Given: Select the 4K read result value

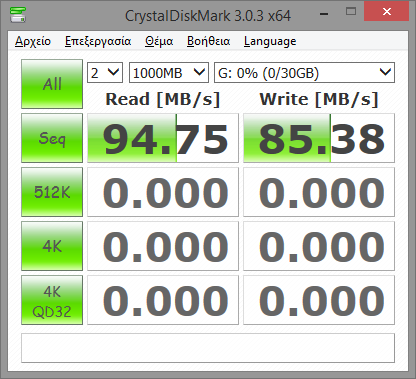Looking at the screenshot, I should 163,246.
